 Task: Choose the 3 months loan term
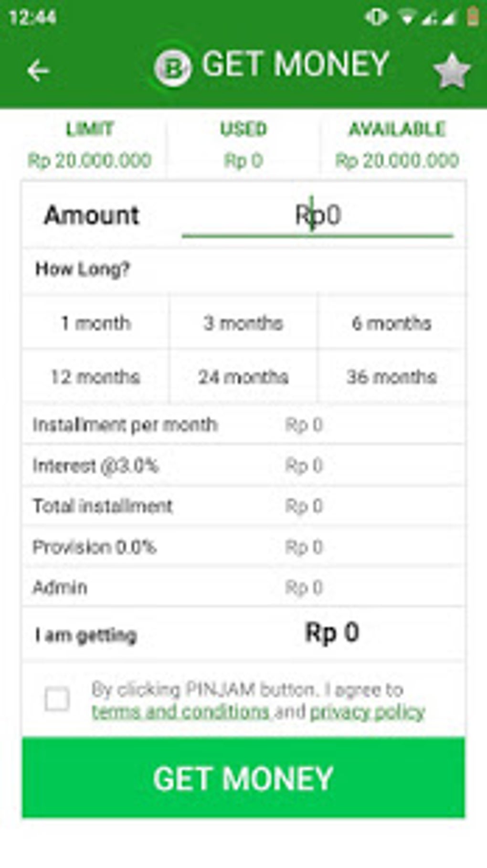coord(243,323)
